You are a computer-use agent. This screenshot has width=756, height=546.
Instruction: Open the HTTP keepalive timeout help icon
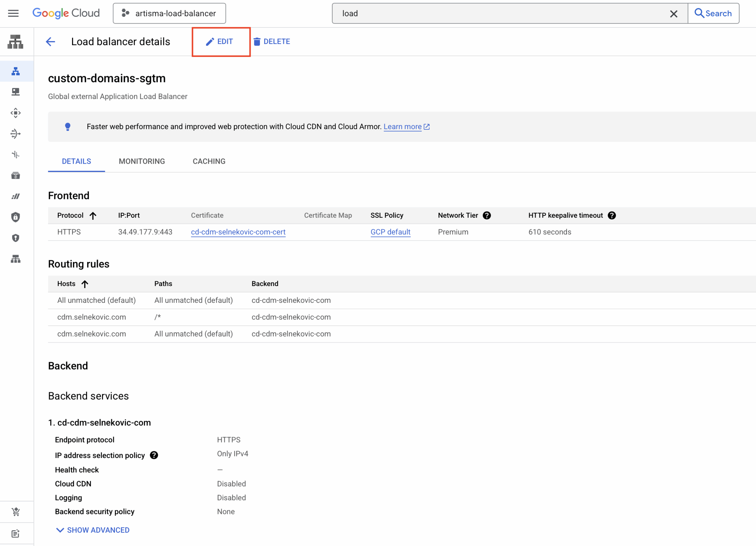(612, 215)
